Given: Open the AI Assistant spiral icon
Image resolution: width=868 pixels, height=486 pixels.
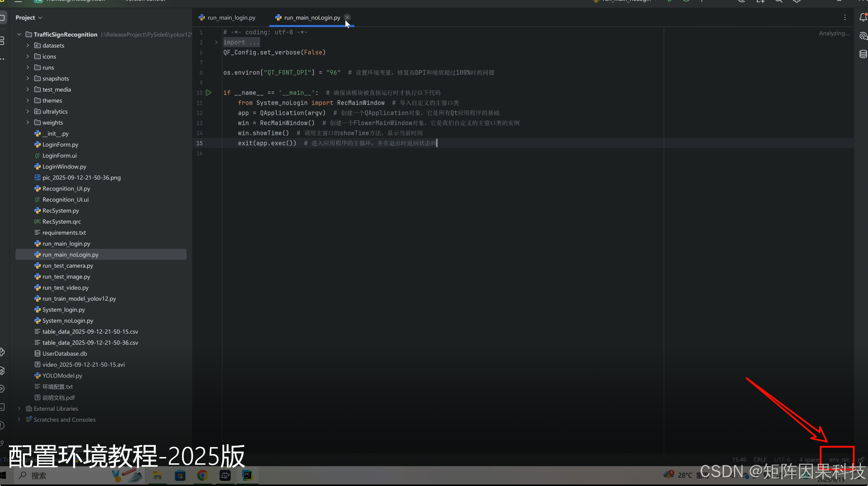Looking at the screenshot, I should 863,36.
